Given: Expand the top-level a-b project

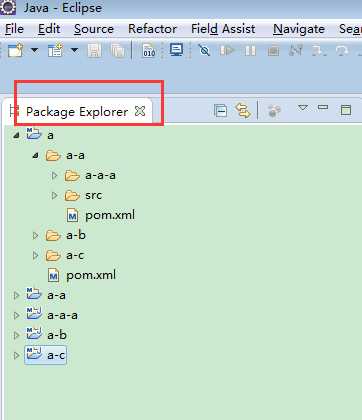Looking at the screenshot, I should click(x=16, y=335).
